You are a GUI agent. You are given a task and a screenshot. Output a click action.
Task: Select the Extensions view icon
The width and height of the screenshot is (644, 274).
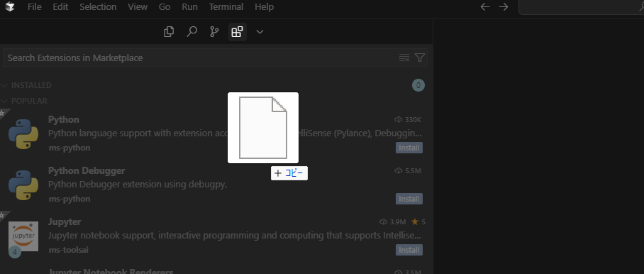(x=238, y=32)
